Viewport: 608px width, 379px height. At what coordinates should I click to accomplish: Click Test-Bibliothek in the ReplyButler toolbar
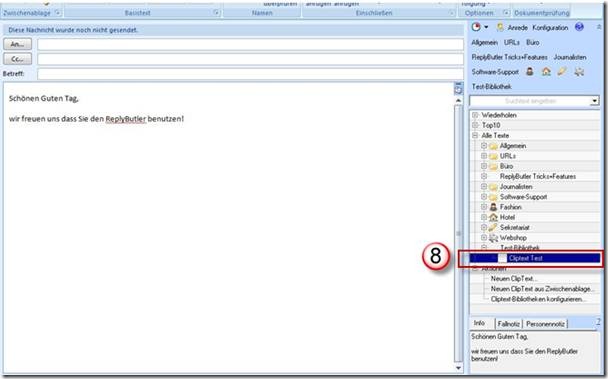tap(491, 87)
